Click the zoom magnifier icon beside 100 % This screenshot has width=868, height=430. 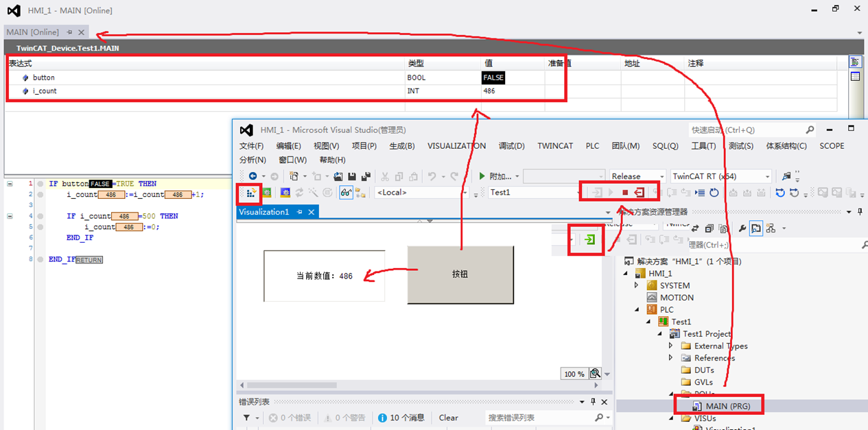coord(595,374)
